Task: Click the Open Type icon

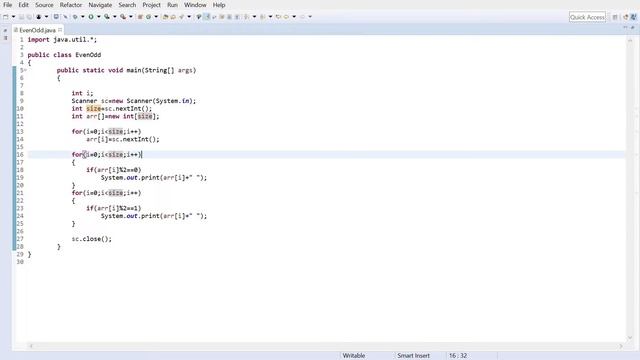Action: click(x=165, y=17)
